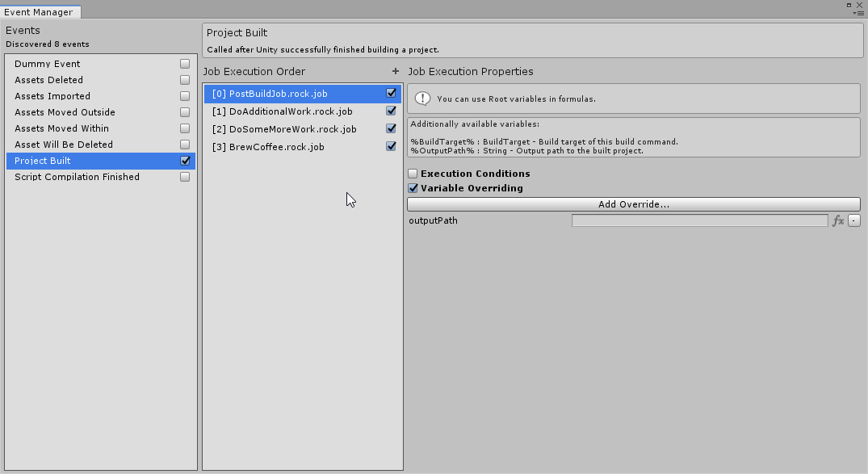This screenshot has width=868, height=474.
Task: Click the Add Override... button
Action: (x=634, y=204)
